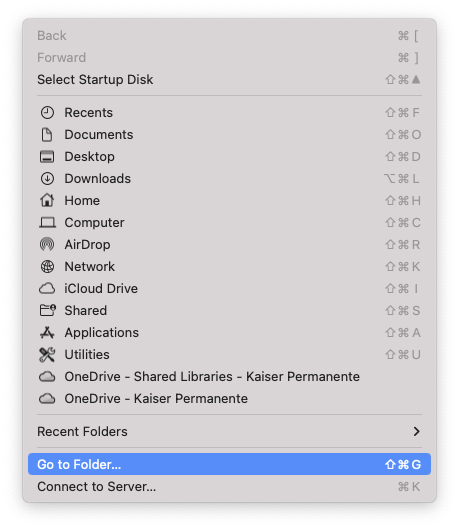This screenshot has width=459, height=529.
Task: Choose Connect to Server… menu item
Action: pyautogui.click(x=229, y=487)
